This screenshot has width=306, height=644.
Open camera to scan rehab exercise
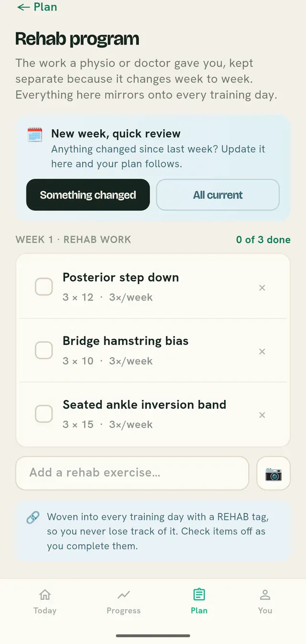coord(273,474)
